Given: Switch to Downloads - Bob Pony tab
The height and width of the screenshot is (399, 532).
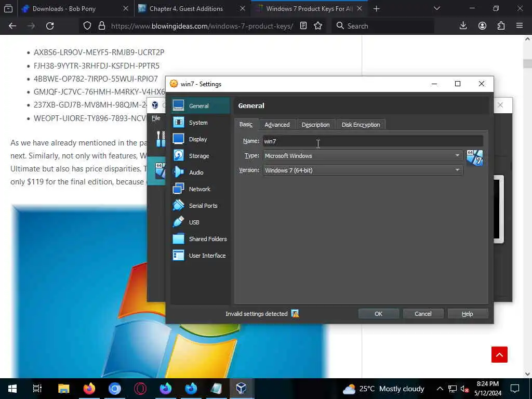Looking at the screenshot, I should coord(75,8).
